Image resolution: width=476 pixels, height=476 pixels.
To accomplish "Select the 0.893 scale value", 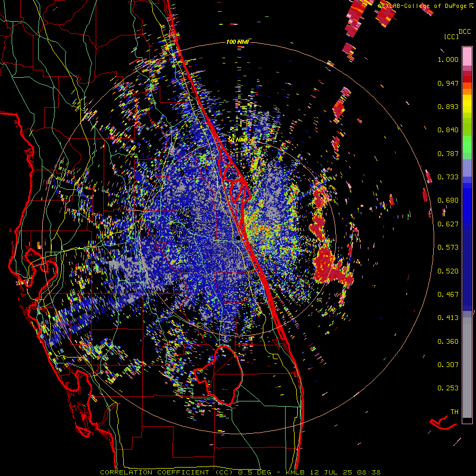I will (x=448, y=106).
